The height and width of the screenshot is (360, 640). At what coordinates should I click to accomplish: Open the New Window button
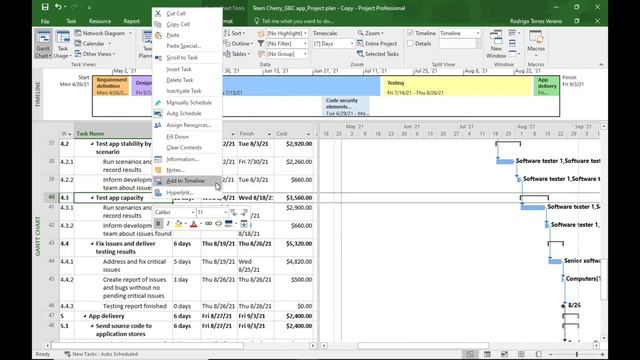496,44
